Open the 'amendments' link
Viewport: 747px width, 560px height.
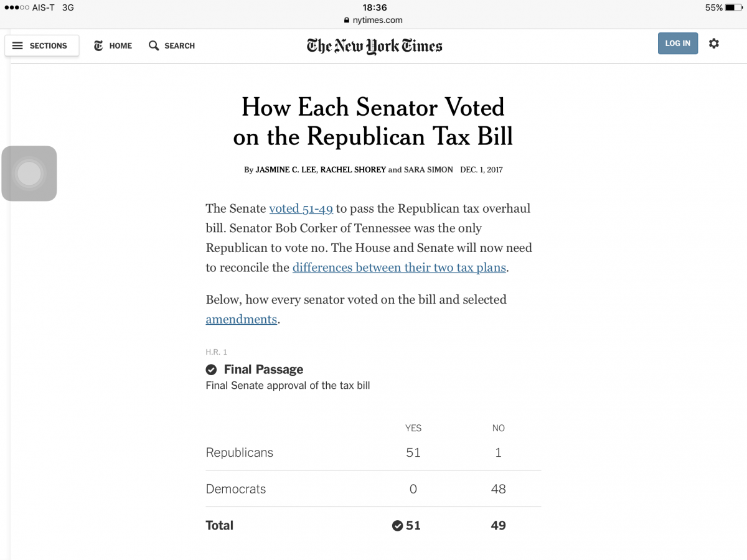click(242, 319)
